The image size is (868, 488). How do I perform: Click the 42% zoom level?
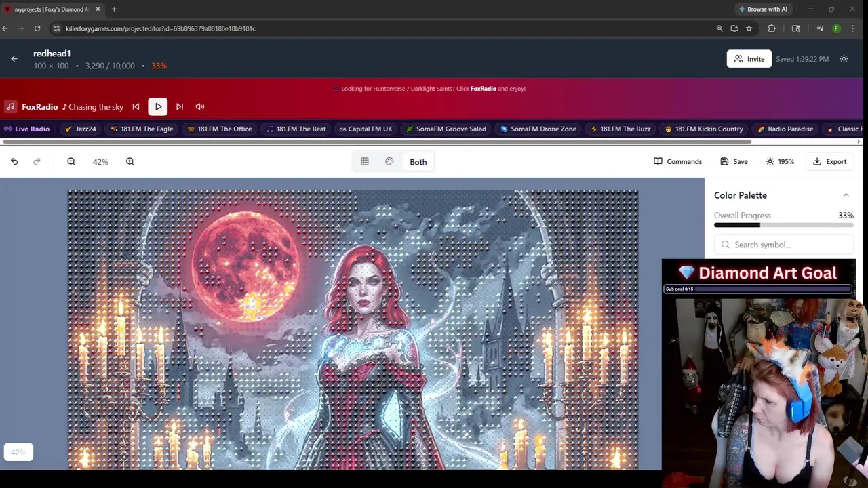[x=100, y=162]
